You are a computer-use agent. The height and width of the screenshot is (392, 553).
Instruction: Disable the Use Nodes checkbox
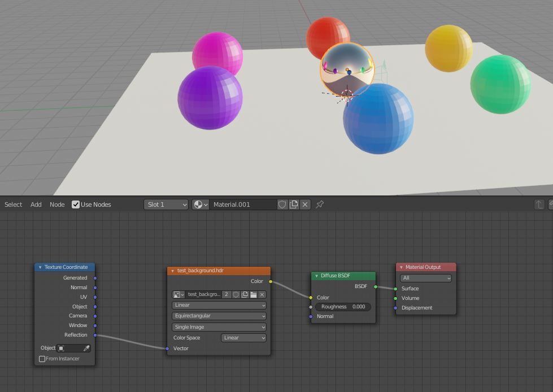click(76, 204)
